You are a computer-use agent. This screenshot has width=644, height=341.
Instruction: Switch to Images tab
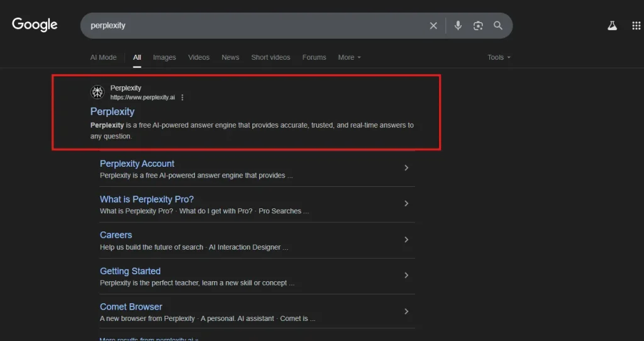point(164,57)
